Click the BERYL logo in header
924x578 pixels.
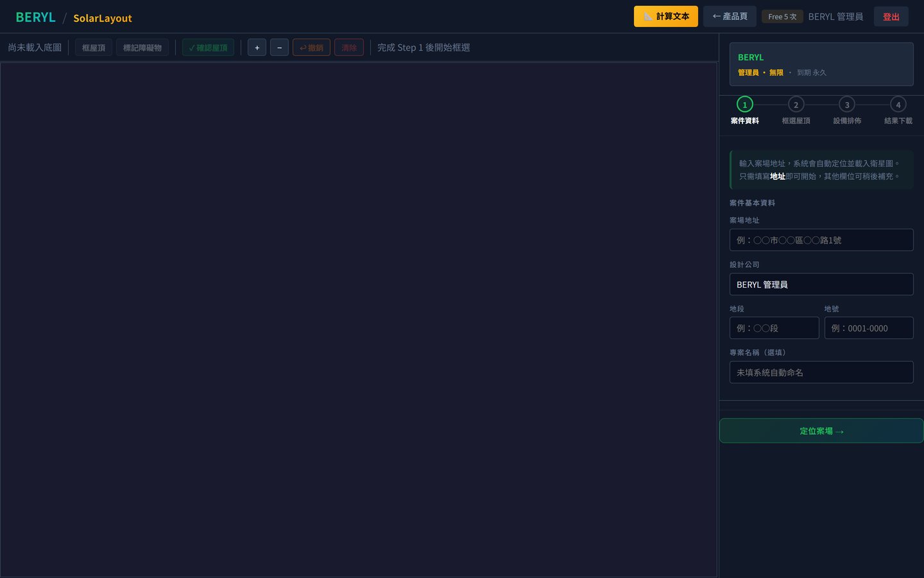[x=35, y=17]
